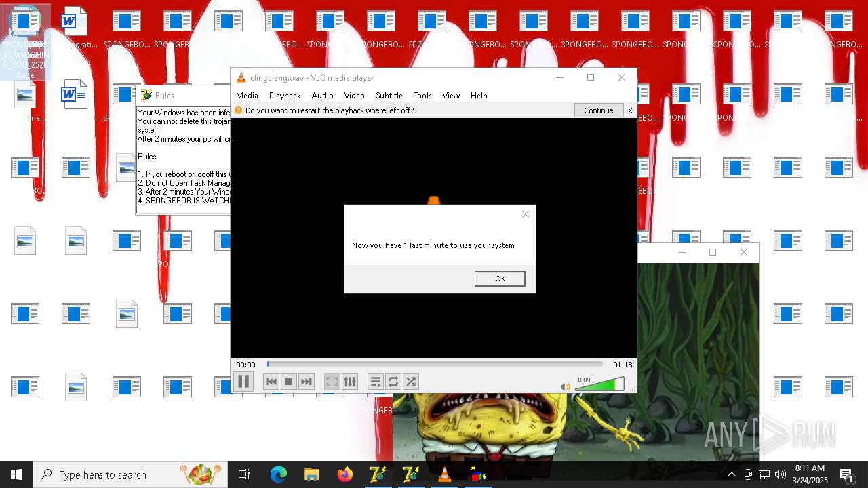Image resolution: width=868 pixels, height=488 pixels.
Task: Stop playback in VLC
Action: click(289, 382)
